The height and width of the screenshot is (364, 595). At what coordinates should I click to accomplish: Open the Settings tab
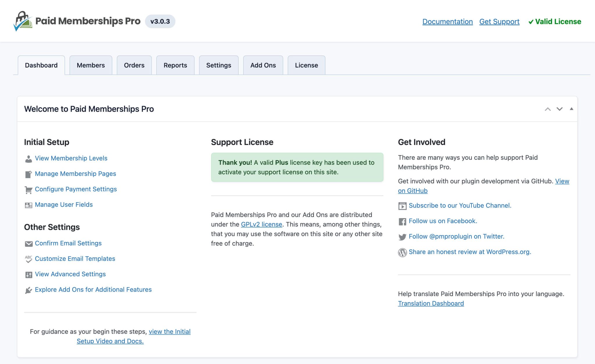219,65
